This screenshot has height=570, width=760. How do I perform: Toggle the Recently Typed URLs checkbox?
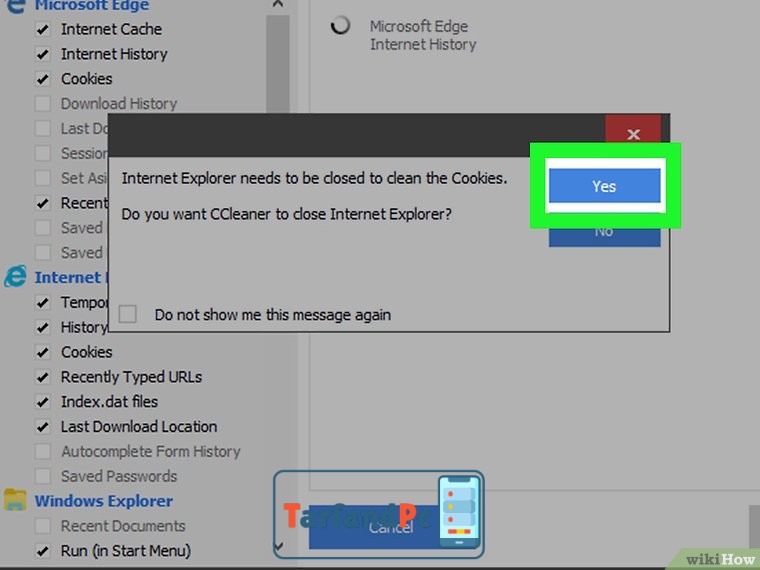(x=43, y=377)
